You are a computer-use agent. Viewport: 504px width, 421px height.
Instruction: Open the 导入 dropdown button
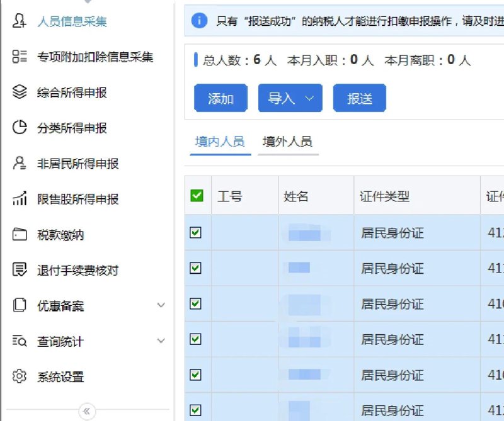pos(290,98)
